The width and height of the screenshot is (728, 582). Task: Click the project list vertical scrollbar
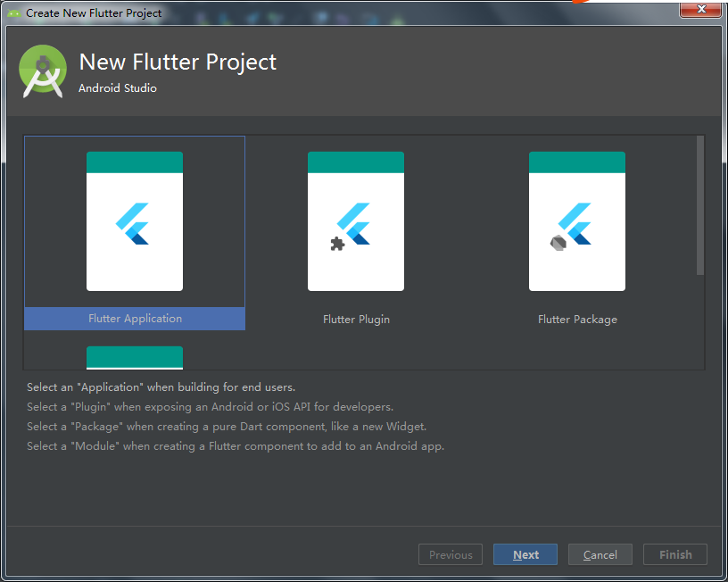tap(700, 205)
